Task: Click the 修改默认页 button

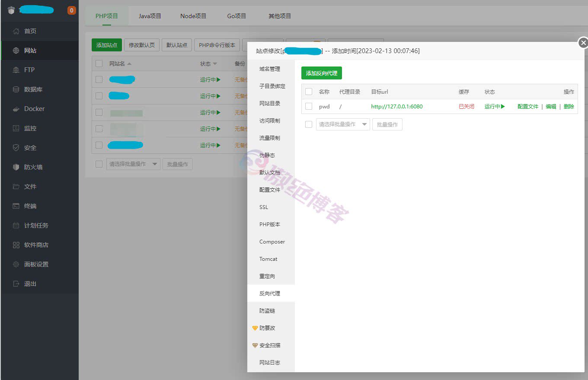Action: tap(142, 45)
